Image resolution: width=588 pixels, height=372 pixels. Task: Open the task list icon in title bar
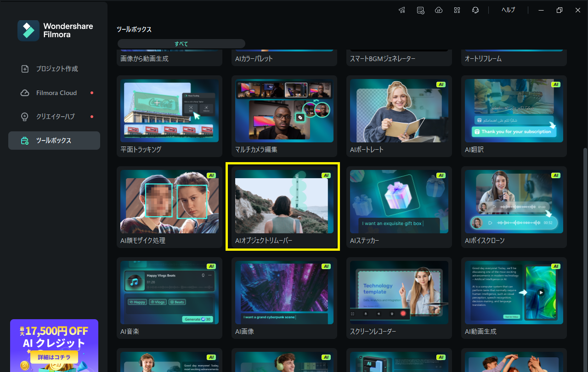pos(420,10)
